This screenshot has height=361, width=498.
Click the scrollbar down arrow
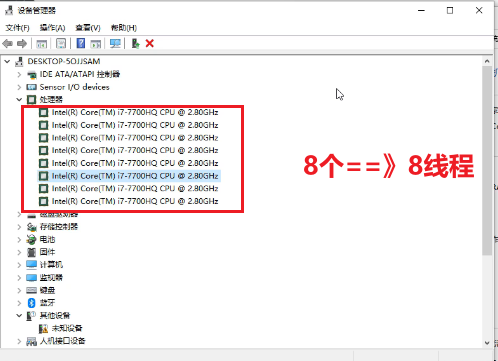(487, 343)
